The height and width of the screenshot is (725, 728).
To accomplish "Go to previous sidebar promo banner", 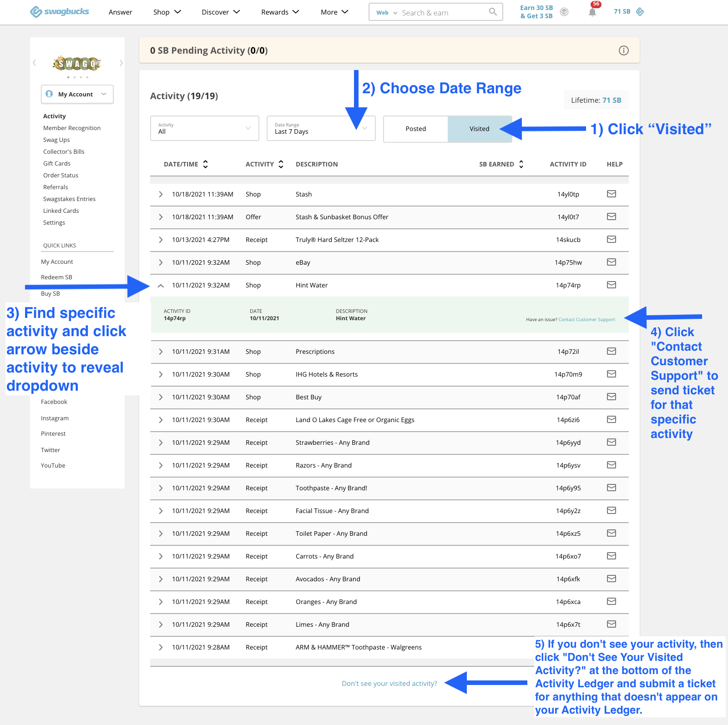I will pyautogui.click(x=34, y=63).
